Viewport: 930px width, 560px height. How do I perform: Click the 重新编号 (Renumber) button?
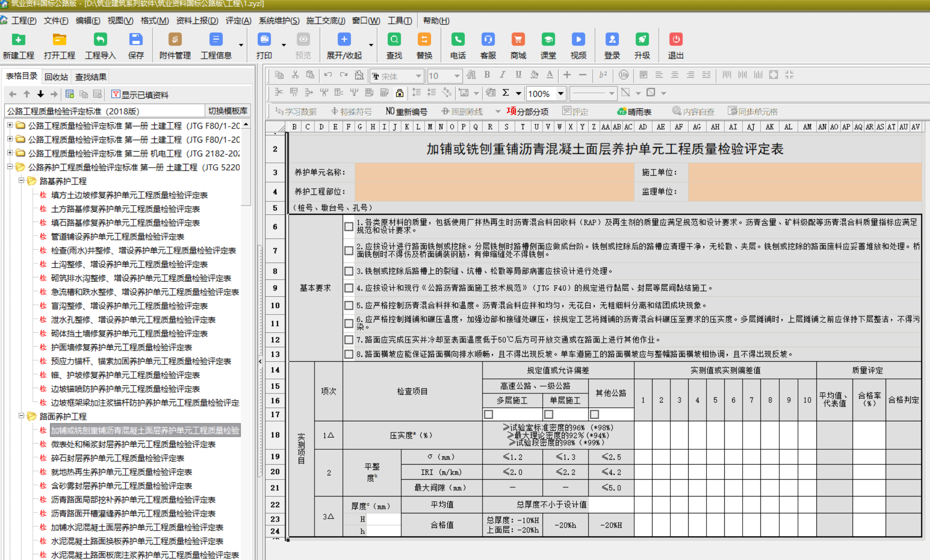click(406, 112)
